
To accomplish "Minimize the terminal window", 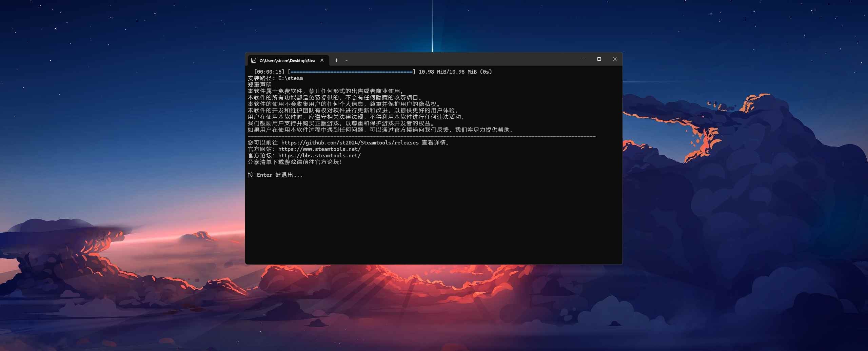I will tap(584, 59).
